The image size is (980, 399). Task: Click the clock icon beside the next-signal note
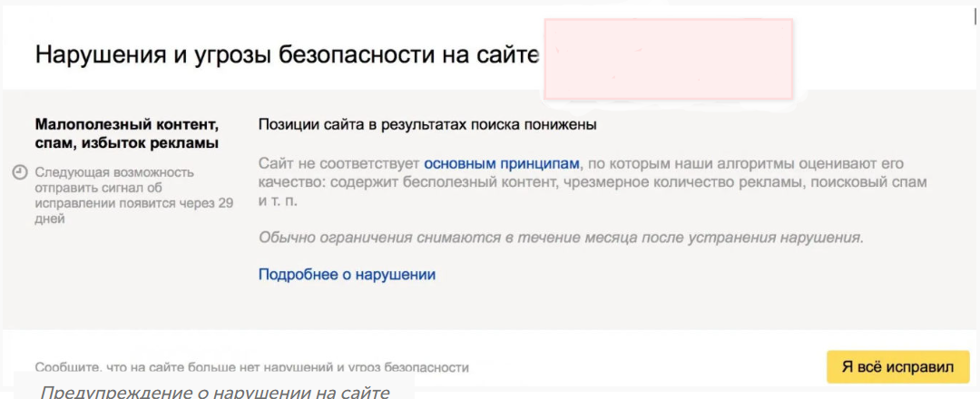[x=21, y=171]
